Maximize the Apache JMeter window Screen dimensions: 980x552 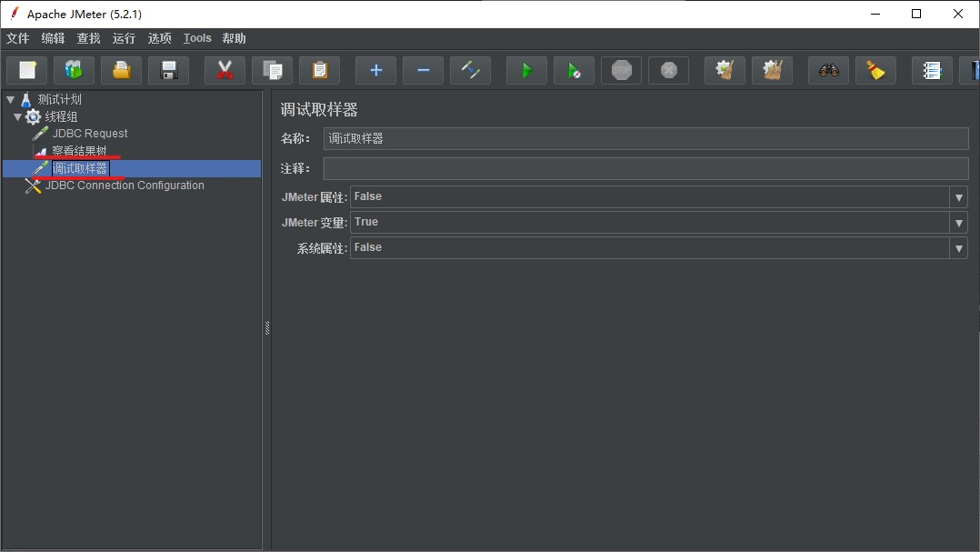916,14
